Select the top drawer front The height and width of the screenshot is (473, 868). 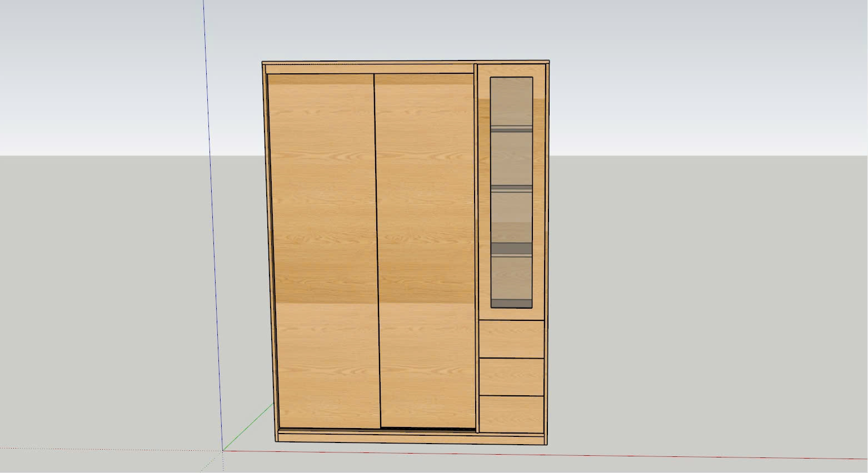click(511, 339)
